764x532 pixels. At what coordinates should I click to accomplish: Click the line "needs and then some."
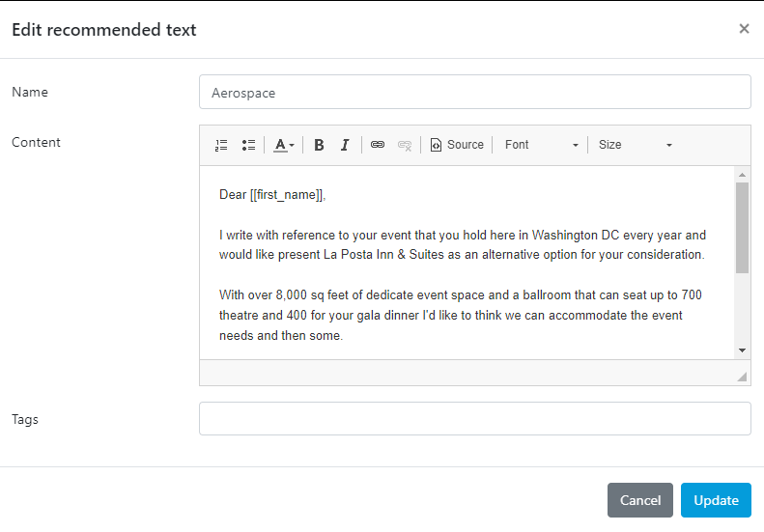tap(281, 336)
